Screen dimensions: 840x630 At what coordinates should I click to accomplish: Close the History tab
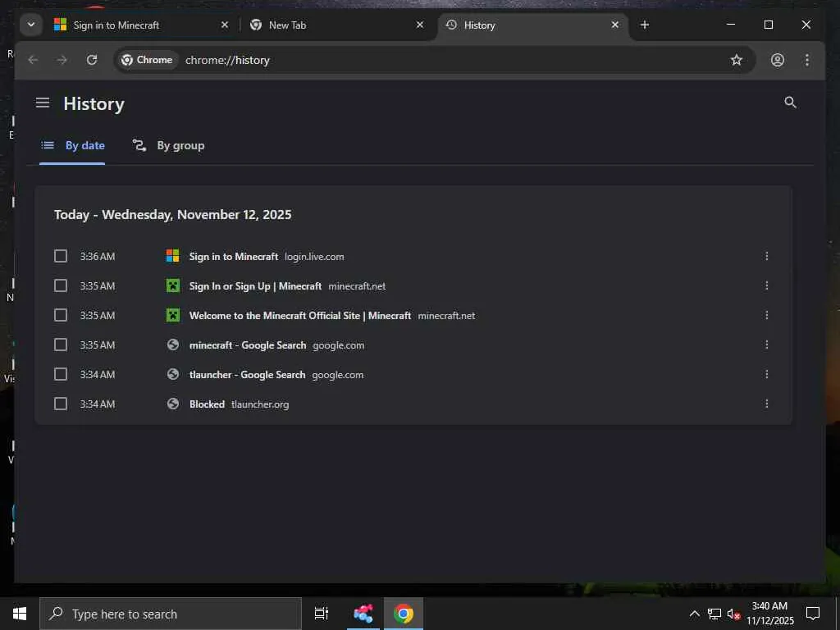pyautogui.click(x=615, y=25)
